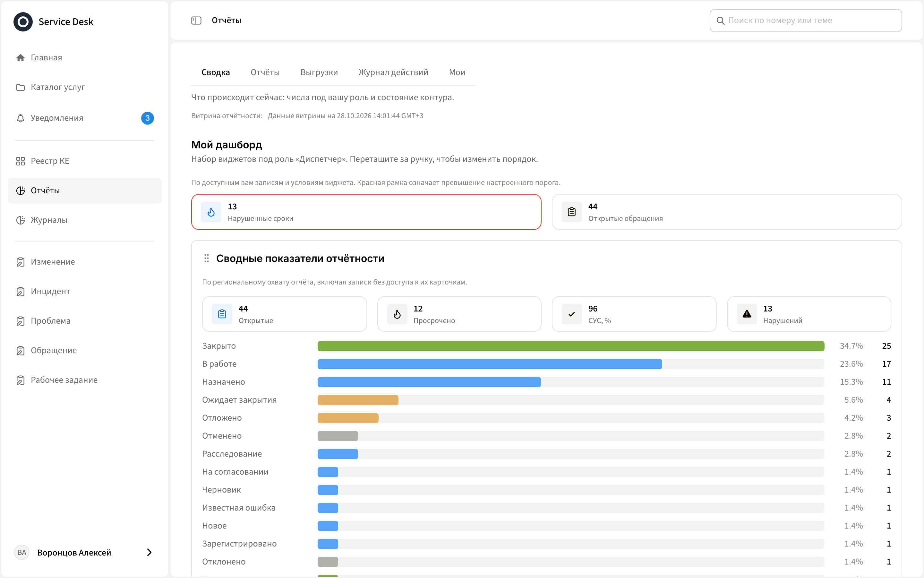Click the flame icon in Нарушенные сроки card
924x578 pixels.
[211, 212]
